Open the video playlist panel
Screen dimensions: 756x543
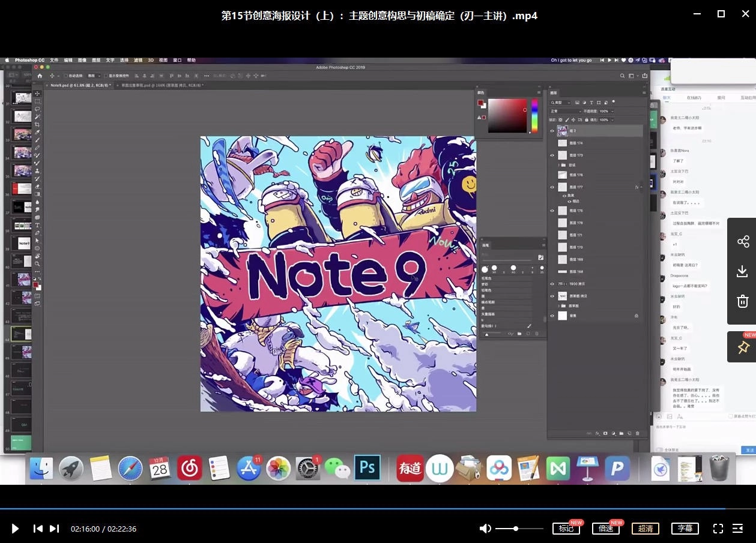pyautogui.click(x=738, y=529)
